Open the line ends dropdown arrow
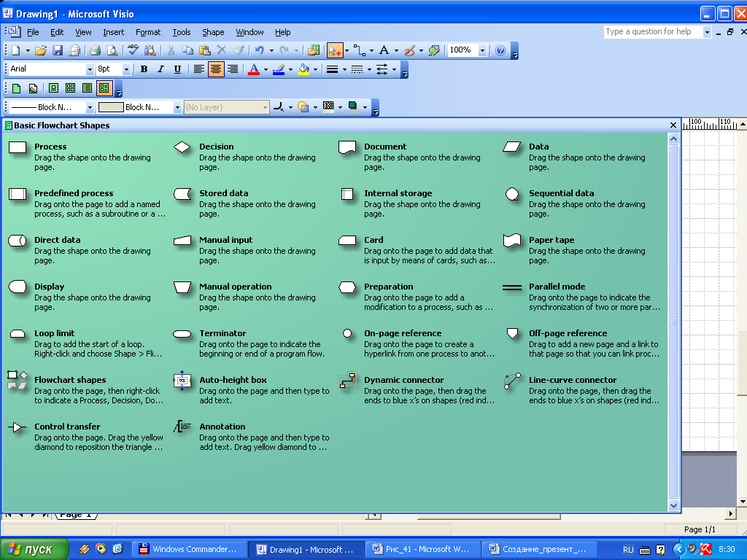Image resolution: width=747 pixels, height=560 pixels. (394, 70)
